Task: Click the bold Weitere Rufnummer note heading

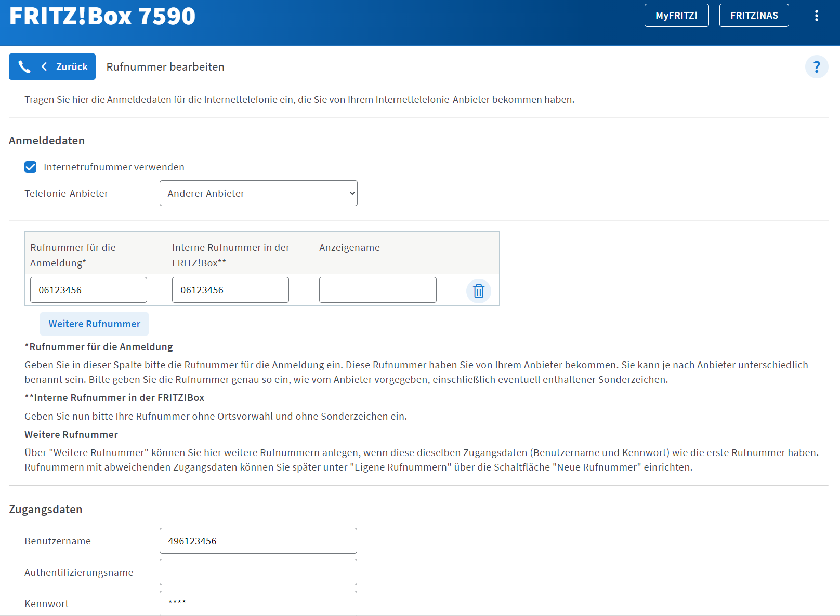Action: [71, 435]
